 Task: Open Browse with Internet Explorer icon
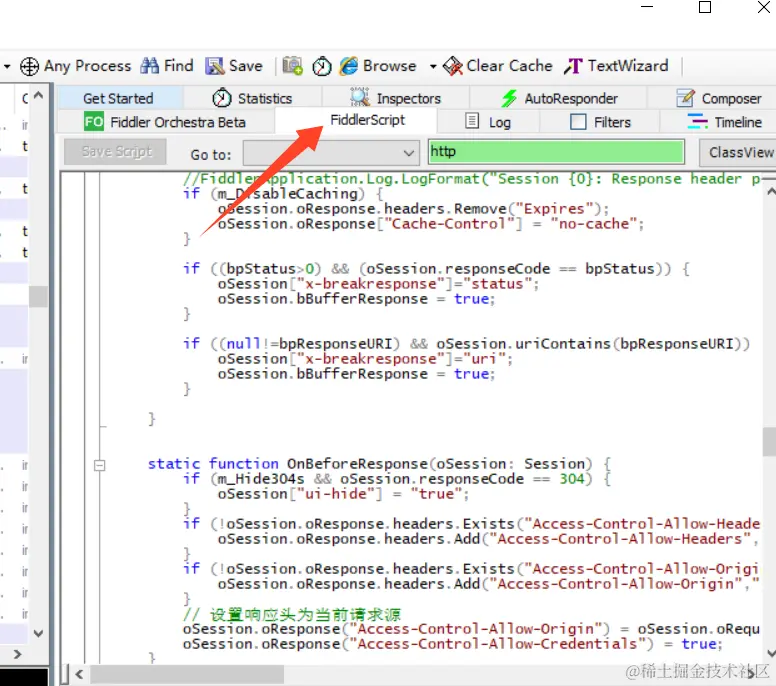[x=348, y=66]
